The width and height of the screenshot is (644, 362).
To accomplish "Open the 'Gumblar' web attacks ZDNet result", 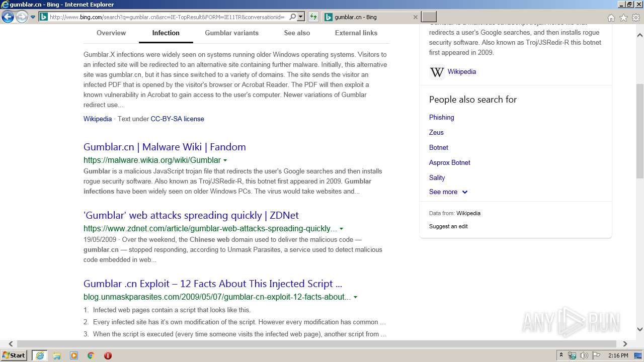I will click(191, 215).
